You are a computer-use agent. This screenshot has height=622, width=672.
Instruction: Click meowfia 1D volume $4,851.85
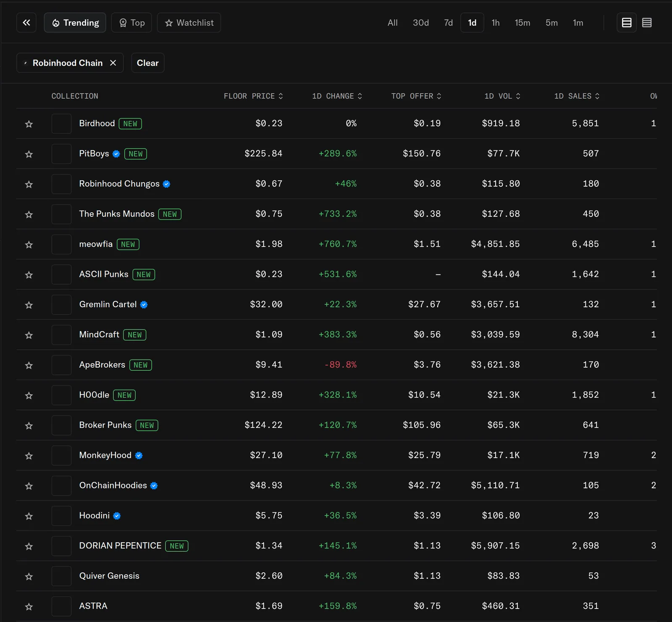(495, 244)
